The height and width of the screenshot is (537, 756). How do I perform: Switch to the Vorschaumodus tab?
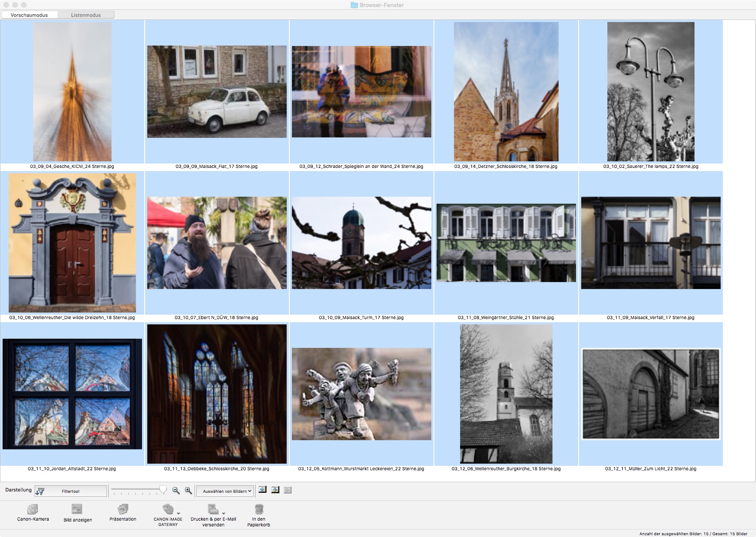tap(29, 15)
